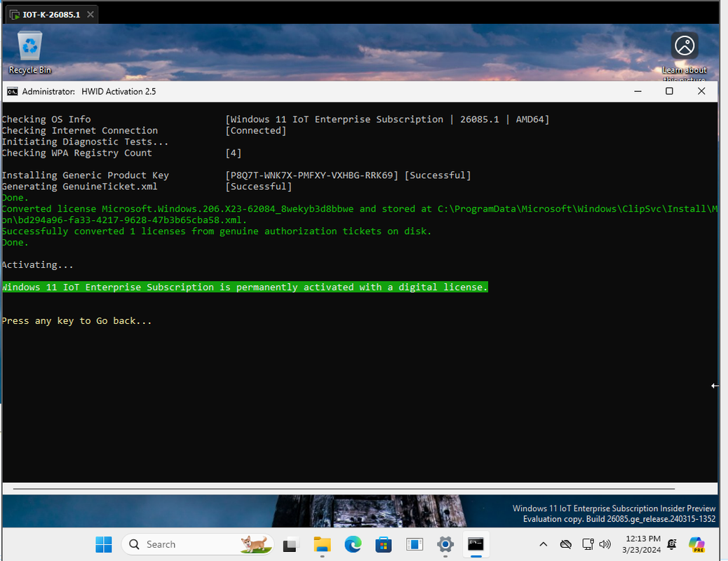This screenshot has width=728, height=561.
Task: Open the volume speaker tray icon
Action: [605, 544]
